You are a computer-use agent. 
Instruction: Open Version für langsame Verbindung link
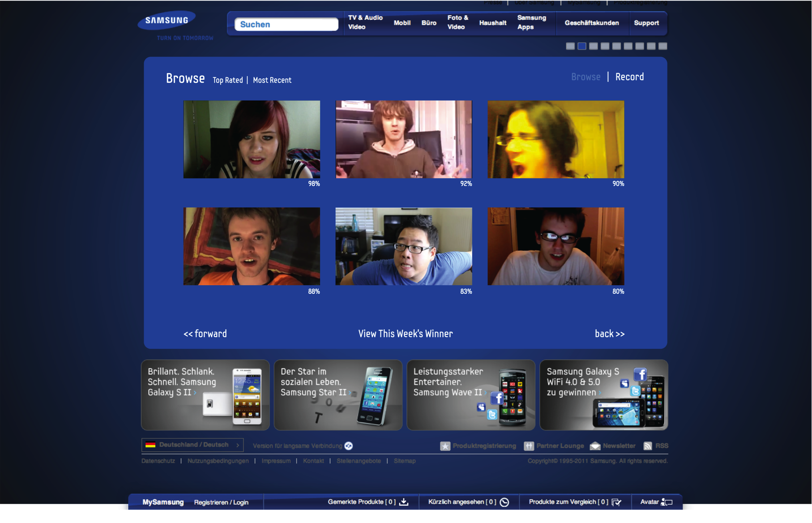click(297, 446)
